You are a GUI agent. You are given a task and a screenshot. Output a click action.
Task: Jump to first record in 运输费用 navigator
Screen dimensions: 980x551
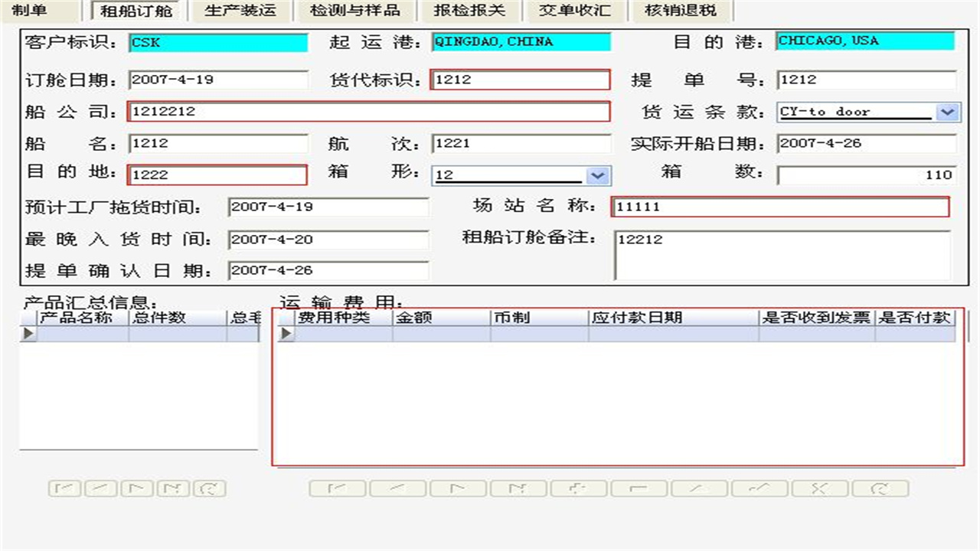(337, 487)
